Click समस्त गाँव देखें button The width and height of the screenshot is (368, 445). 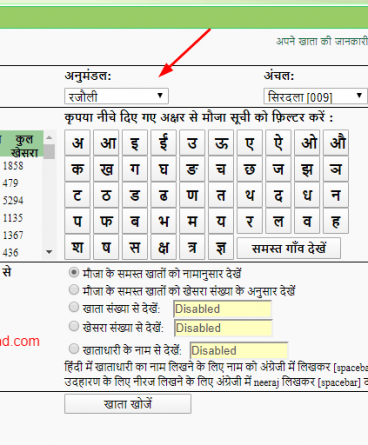pos(289,248)
